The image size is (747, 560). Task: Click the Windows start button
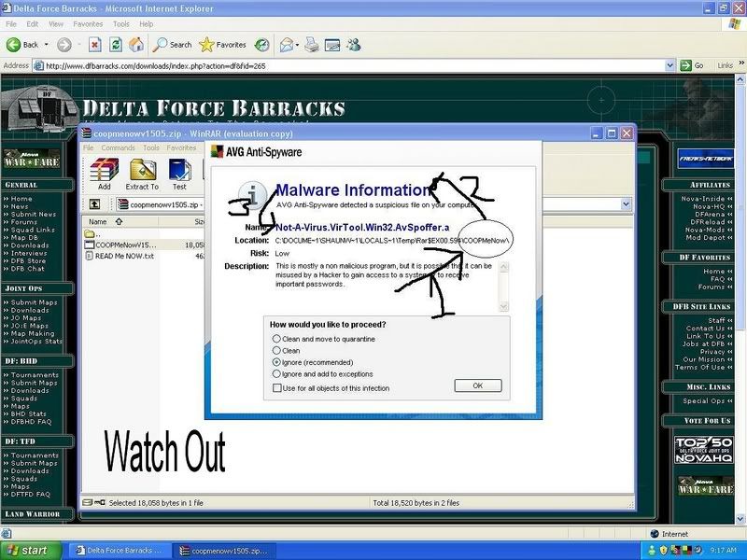(31, 551)
